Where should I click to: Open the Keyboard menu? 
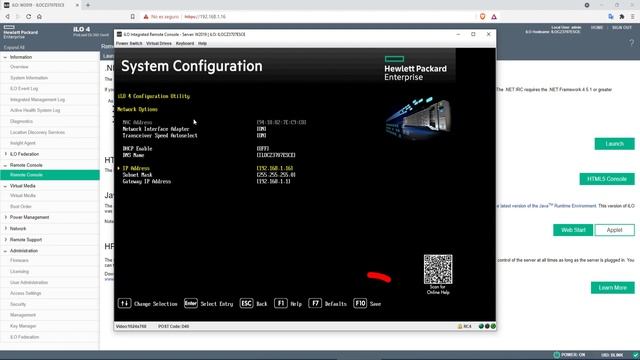tap(185, 43)
